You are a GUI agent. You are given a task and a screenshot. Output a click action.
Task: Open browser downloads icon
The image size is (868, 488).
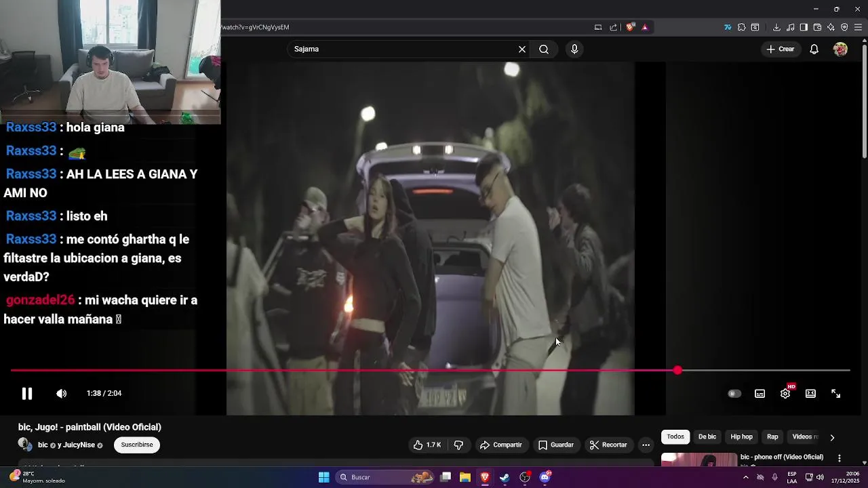[x=776, y=28]
